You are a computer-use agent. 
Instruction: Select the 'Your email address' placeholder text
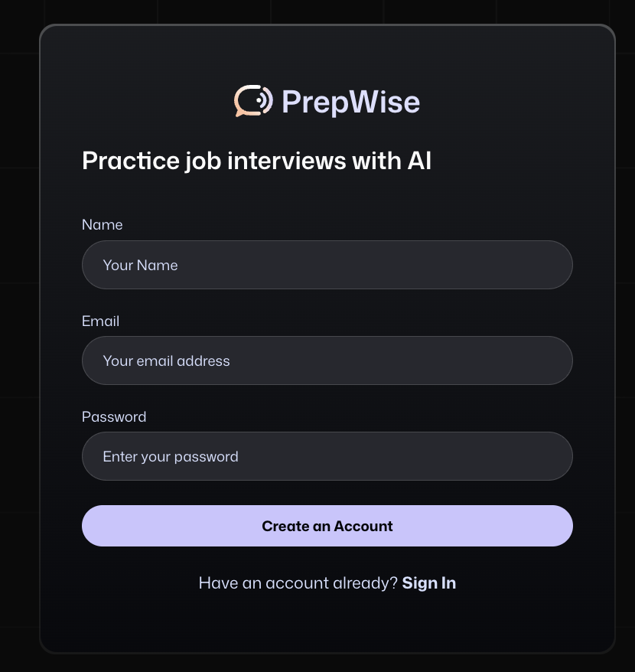(166, 360)
